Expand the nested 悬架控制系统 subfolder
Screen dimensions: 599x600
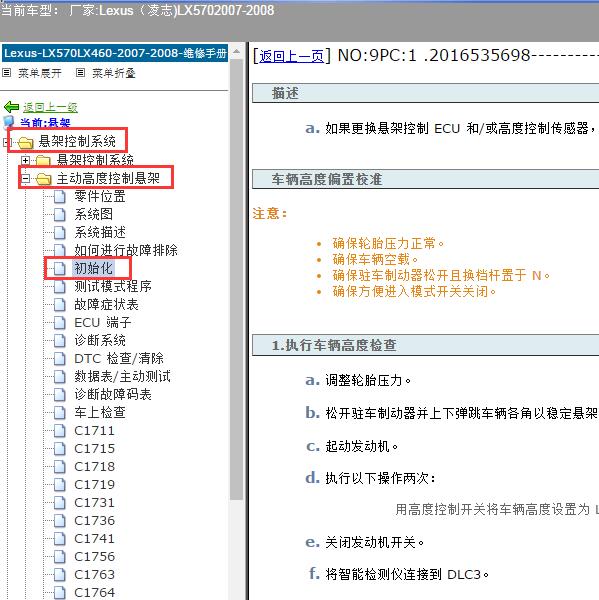click(25, 160)
